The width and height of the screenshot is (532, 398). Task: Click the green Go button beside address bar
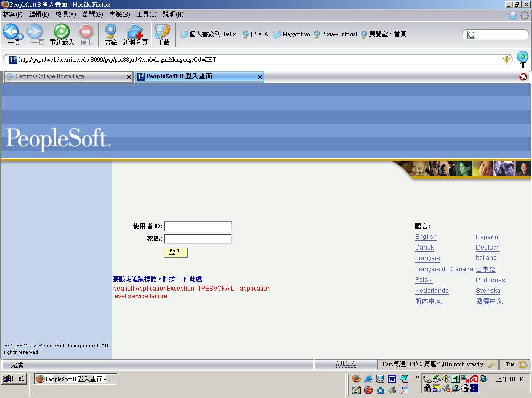(523, 57)
